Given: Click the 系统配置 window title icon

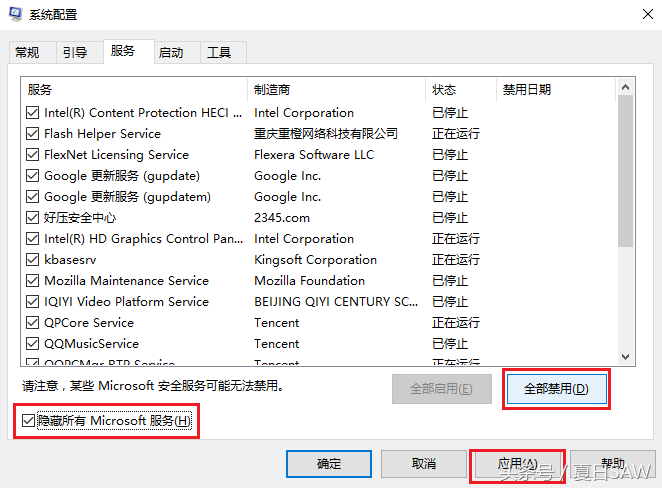Looking at the screenshot, I should (15, 14).
